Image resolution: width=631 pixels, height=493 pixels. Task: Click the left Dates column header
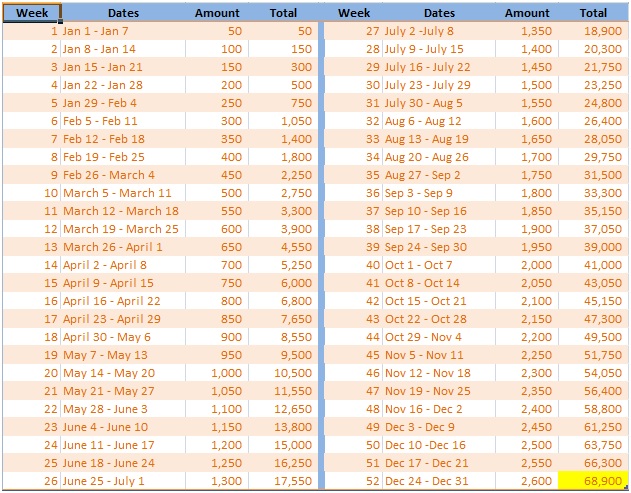123,13
